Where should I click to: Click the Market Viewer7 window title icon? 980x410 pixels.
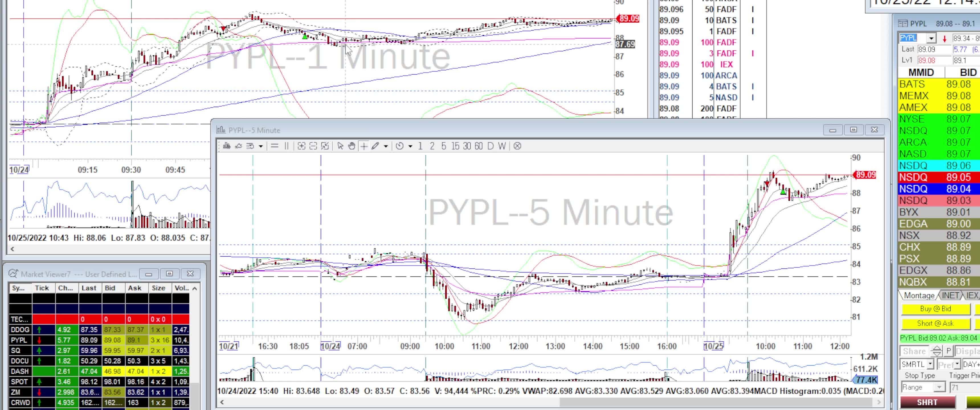click(13, 274)
